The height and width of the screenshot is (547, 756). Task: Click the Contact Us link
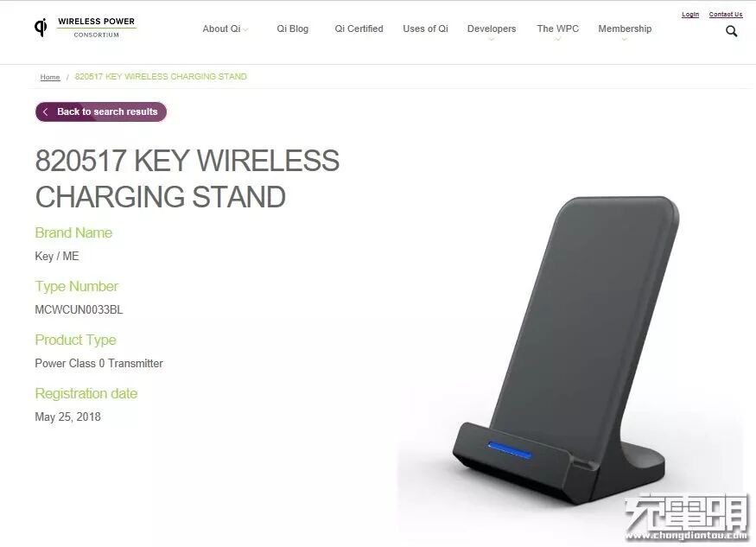pos(725,15)
